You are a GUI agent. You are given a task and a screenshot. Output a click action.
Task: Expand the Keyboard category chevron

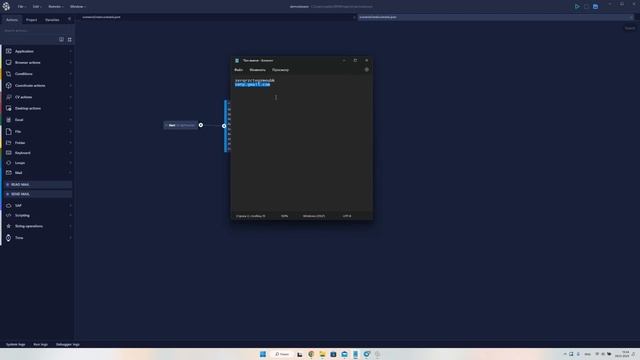[70, 153]
